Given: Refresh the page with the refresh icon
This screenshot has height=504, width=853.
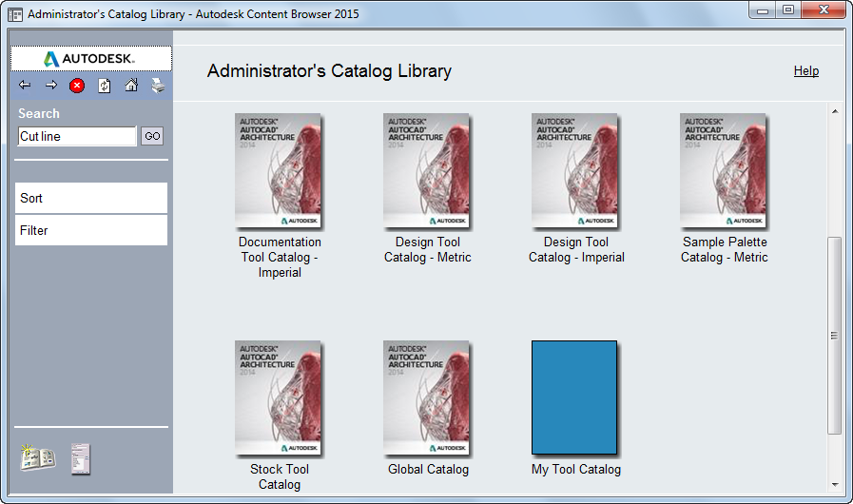Looking at the screenshot, I should pos(105,86).
